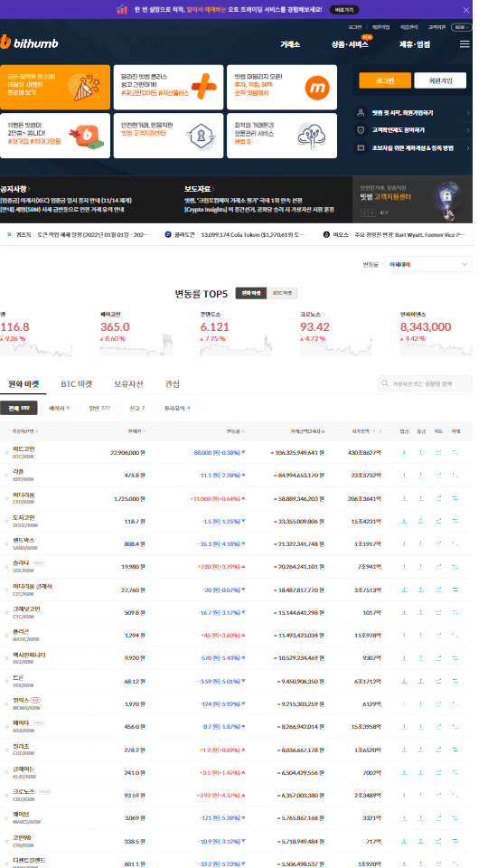Open the chart icon in TRX/KRW row
The height and width of the screenshot is (868, 488).
(439, 680)
